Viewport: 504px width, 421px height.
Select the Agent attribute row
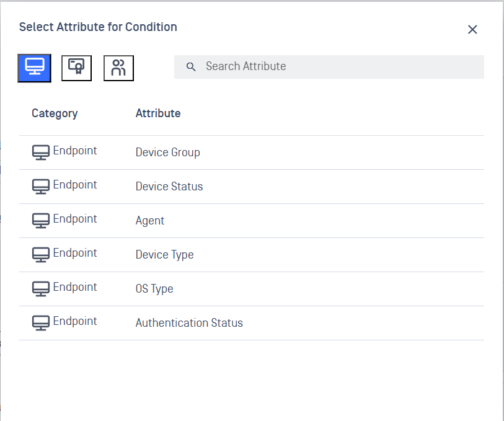(150, 221)
